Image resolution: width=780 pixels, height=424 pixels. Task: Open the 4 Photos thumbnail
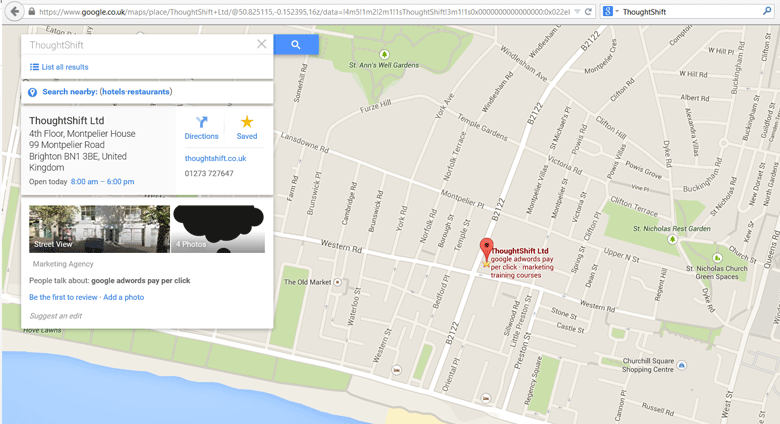tap(218, 229)
